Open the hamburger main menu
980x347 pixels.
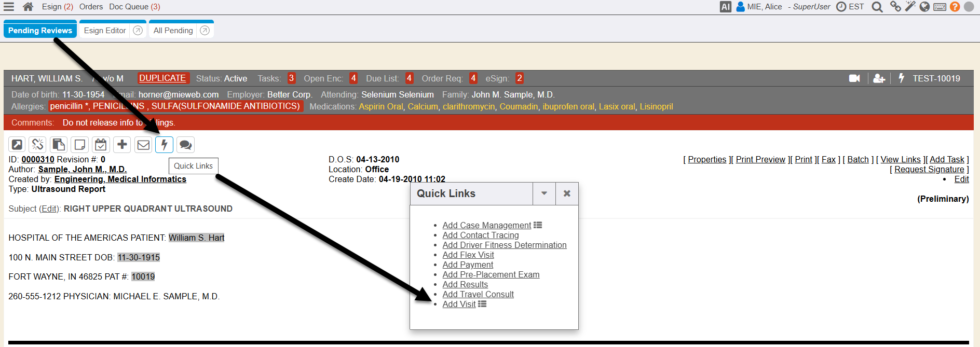9,7
